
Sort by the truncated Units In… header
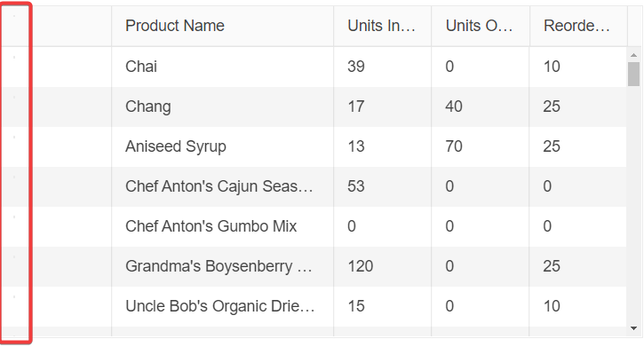point(382,26)
